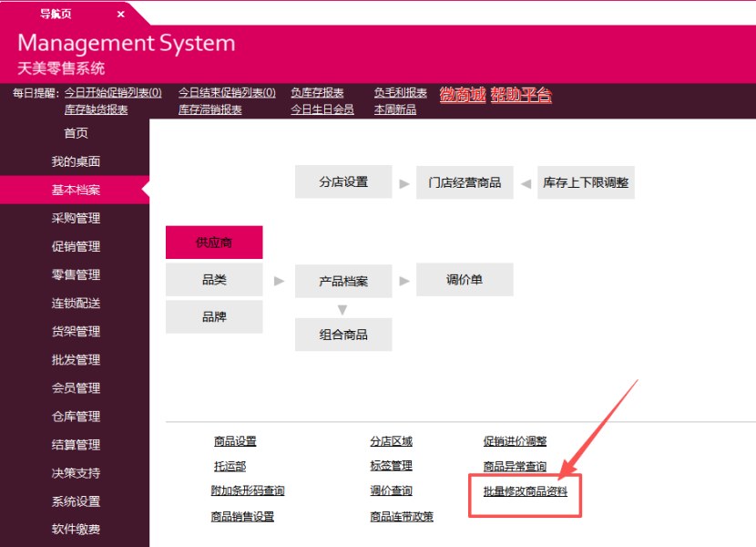Open the 托运部 link

pyautogui.click(x=230, y=467)
